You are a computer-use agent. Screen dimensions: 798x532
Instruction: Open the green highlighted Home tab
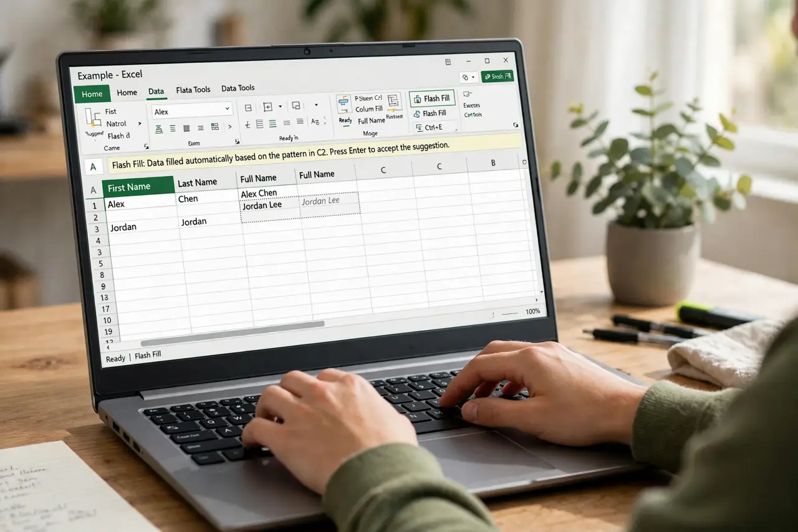pyautogui.click(x=92, y=94)
